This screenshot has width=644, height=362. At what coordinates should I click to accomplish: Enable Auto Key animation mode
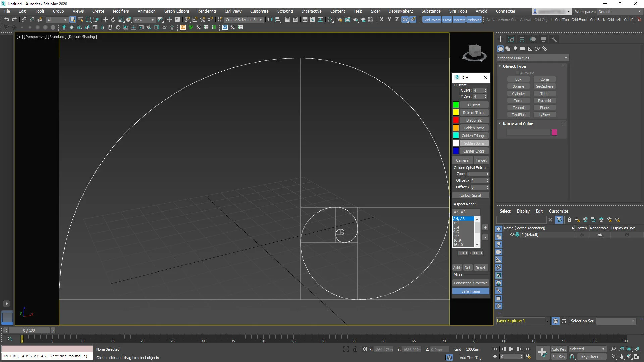click(x=559, y=349)
